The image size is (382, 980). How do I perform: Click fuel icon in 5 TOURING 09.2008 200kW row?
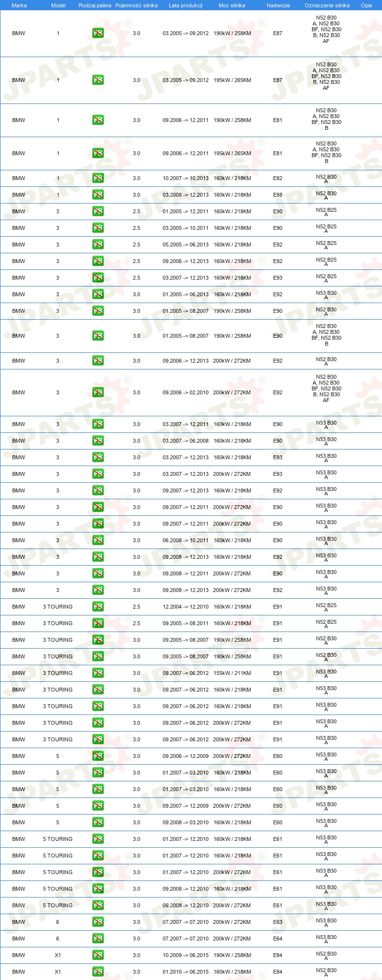(98, 905)
